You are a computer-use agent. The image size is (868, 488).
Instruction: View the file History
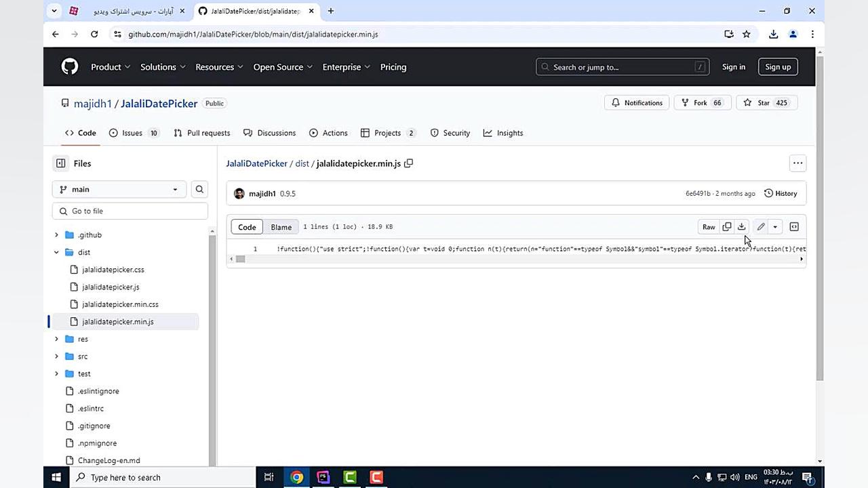tap(781, 193)
